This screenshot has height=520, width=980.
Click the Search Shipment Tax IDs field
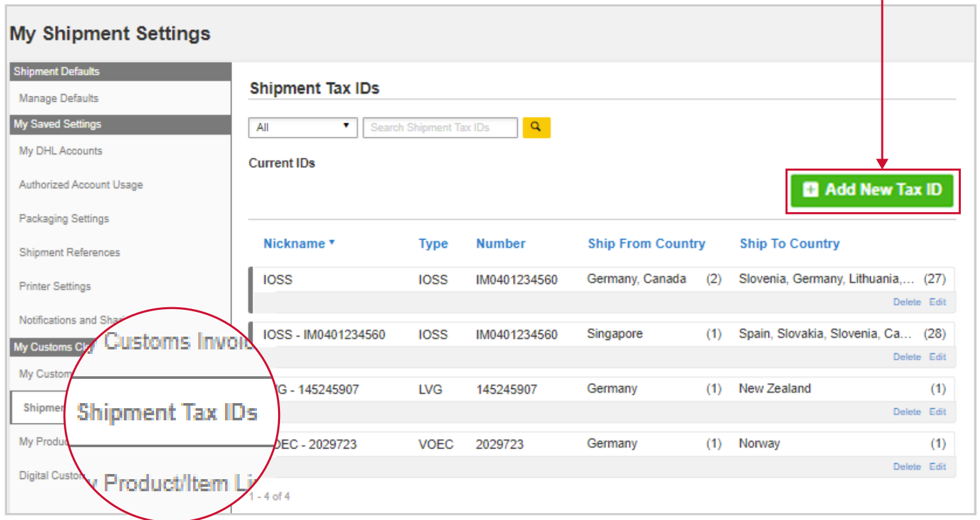pyautogui.click(x=440, y=128)
